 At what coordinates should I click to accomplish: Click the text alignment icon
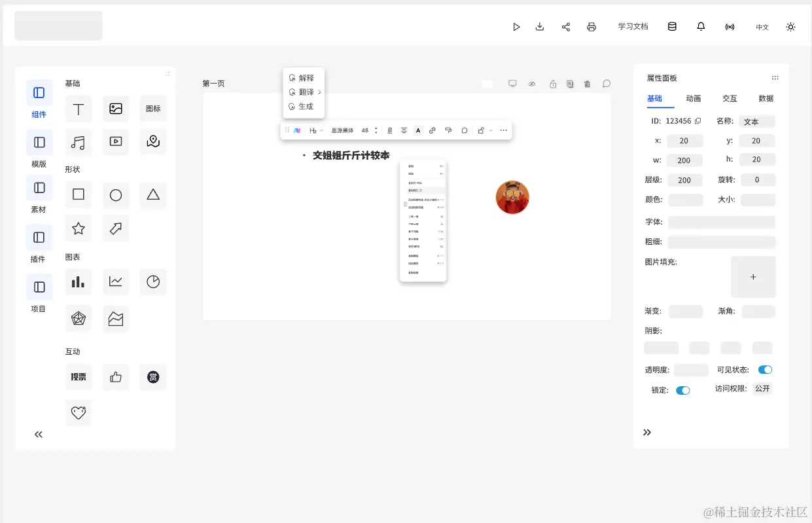pyautogui.click(x=404, y=130)
